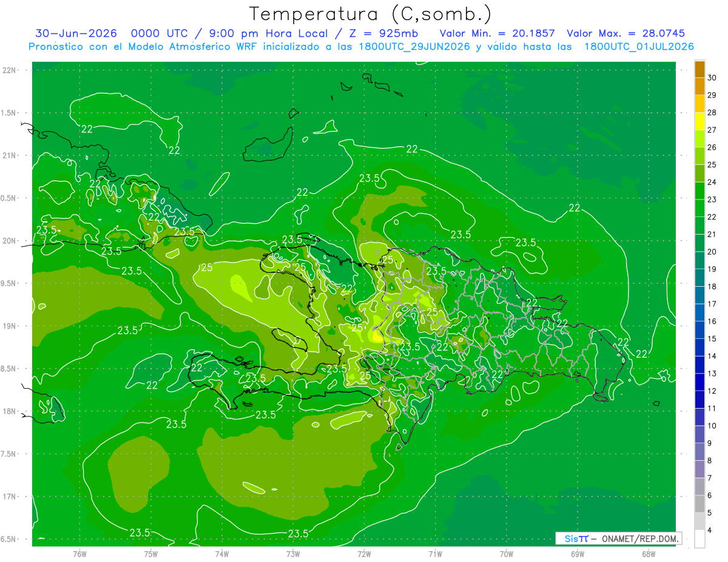
Task: Select the 1800UTC_29JUN2026 initialization time text
Action: coord(414,47)
